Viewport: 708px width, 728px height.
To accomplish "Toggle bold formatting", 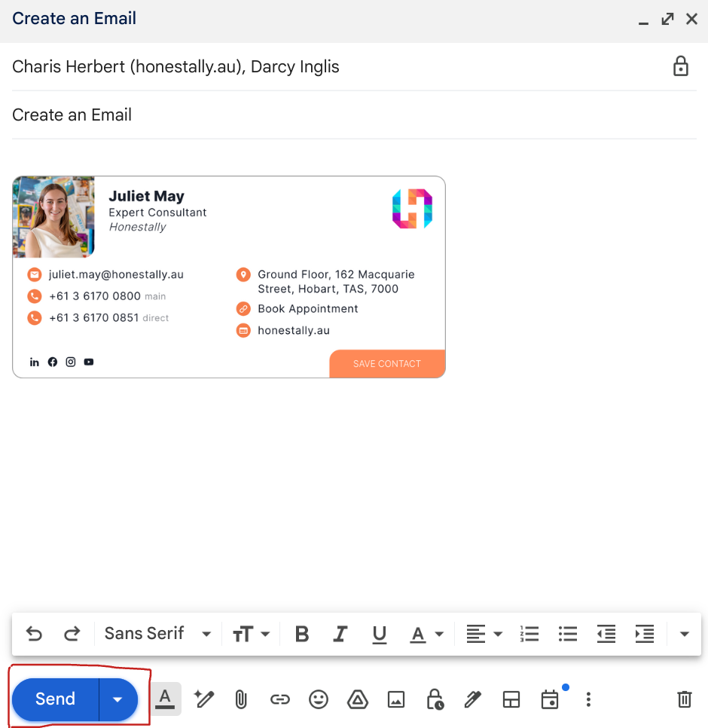I will pos(302,634).
